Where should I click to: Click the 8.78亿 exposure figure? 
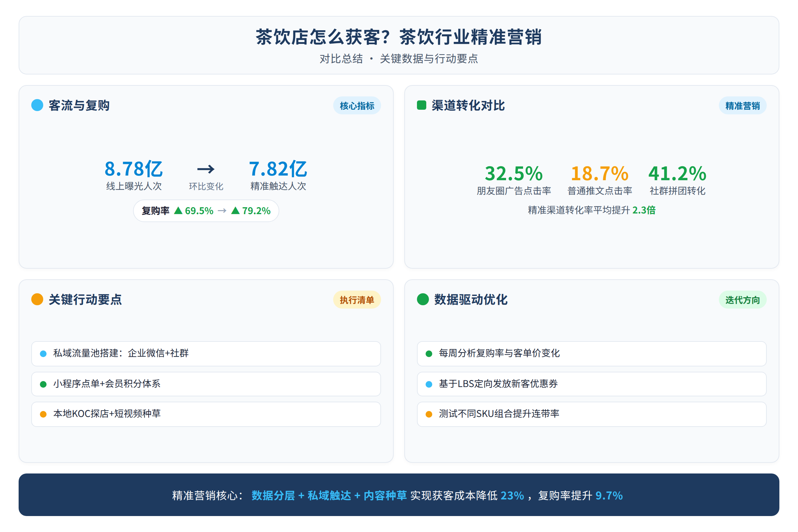[x=134, y=169]
